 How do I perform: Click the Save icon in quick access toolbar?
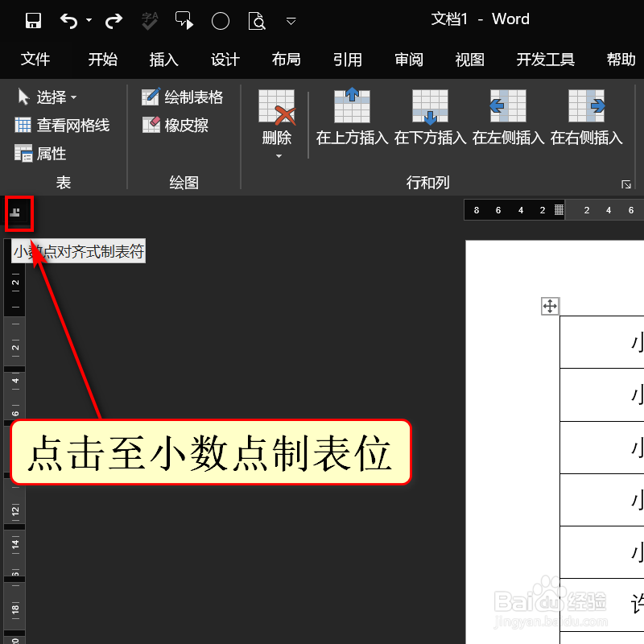[x=32, y=19]
